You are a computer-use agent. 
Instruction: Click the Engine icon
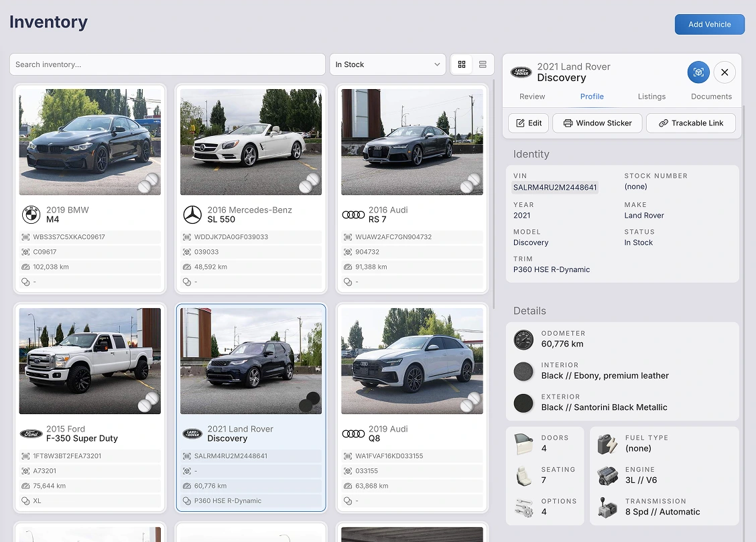pyautogui.click(x=607, y=476)
